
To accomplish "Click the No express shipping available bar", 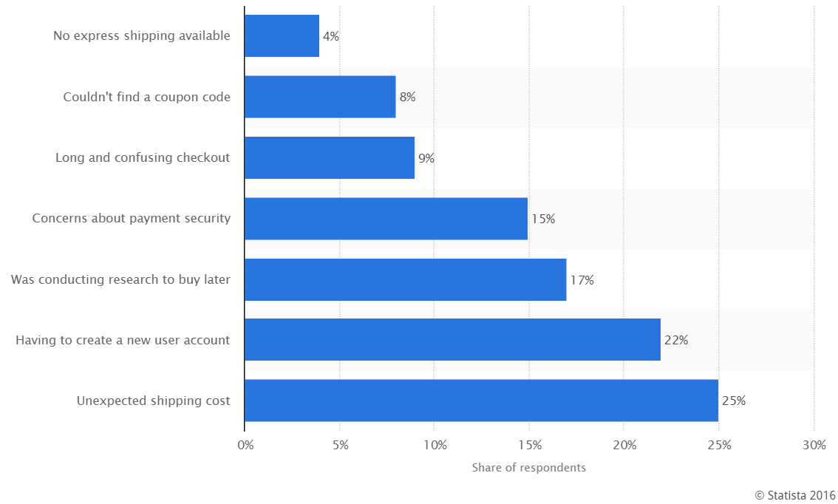I will [x=282, y=35].
